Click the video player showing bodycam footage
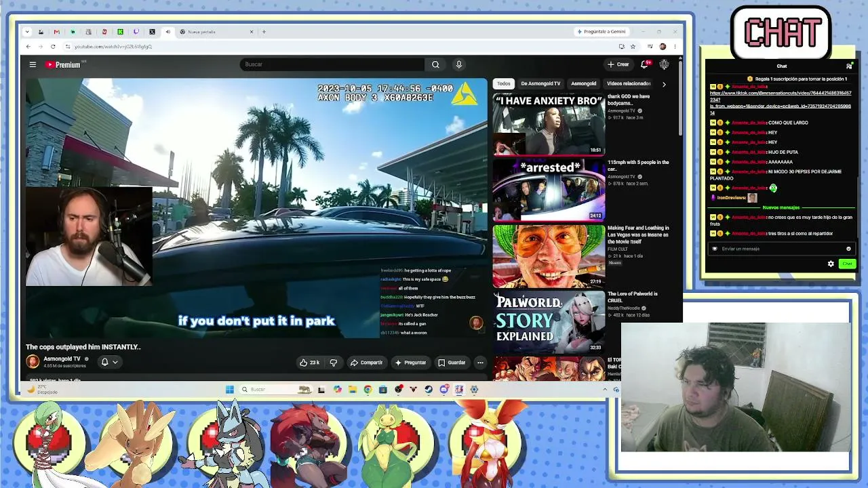Screen dimensions: 868x488 coord(256,207)
